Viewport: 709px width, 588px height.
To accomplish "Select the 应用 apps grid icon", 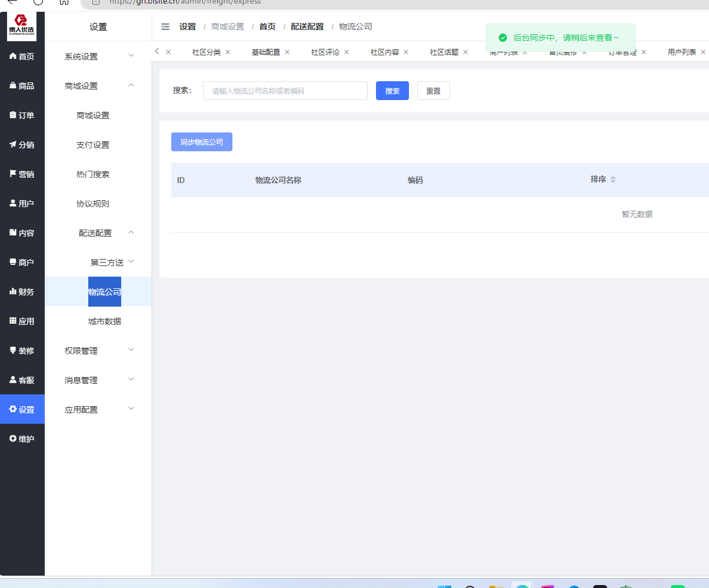I will (x=13, y=321).
